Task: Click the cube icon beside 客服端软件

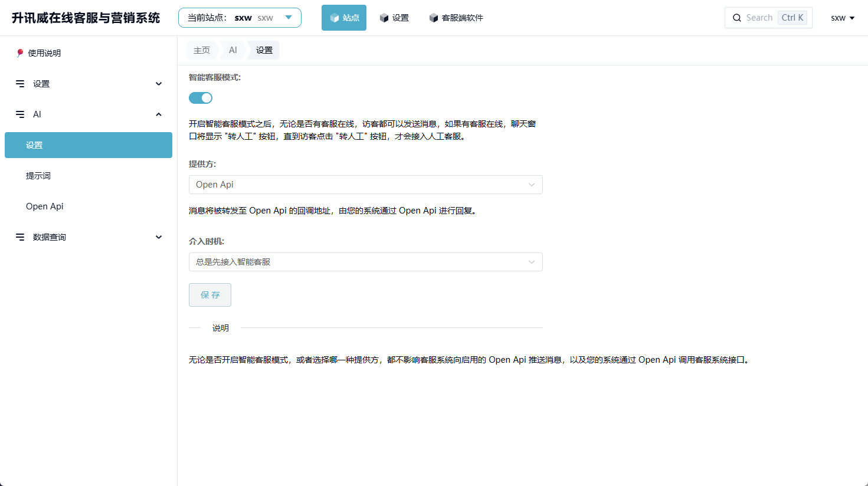Action: click(434, 18)
